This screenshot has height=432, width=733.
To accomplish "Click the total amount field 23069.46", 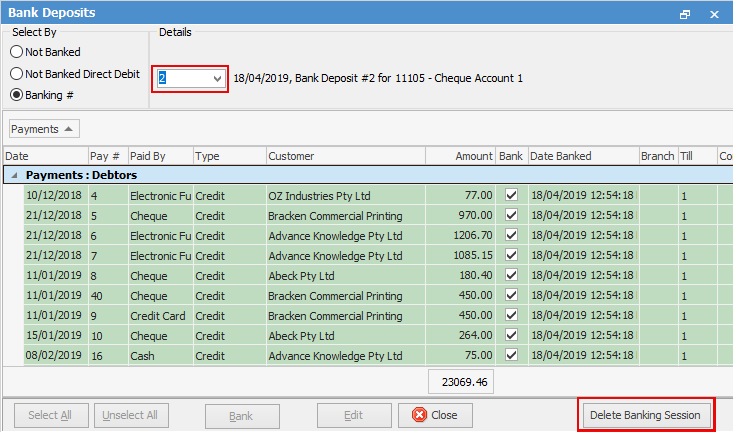I will tap(461, 382).
